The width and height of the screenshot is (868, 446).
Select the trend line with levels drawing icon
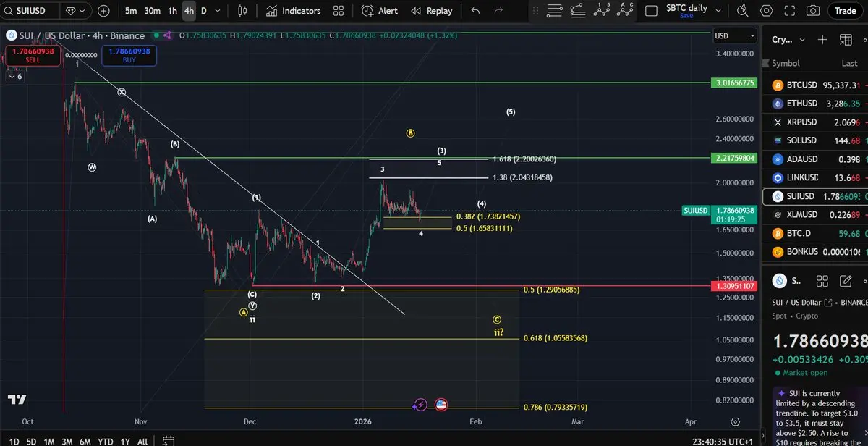(578, 10)
